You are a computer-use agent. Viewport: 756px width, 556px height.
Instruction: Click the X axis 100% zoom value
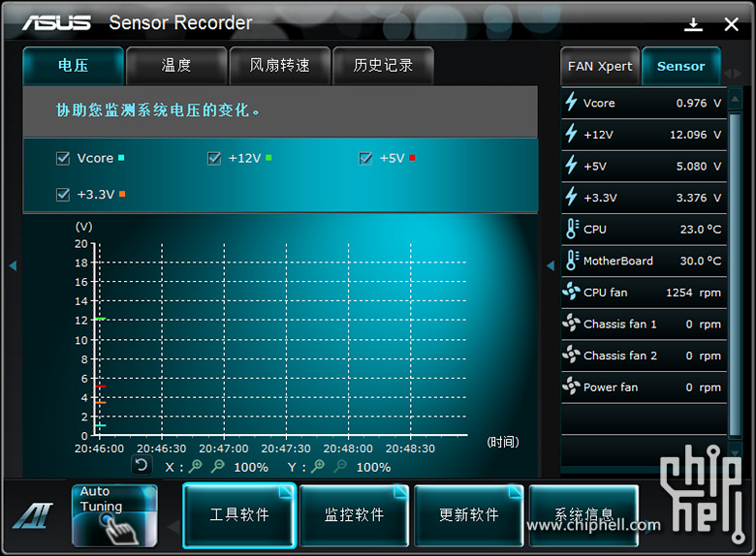251,467
